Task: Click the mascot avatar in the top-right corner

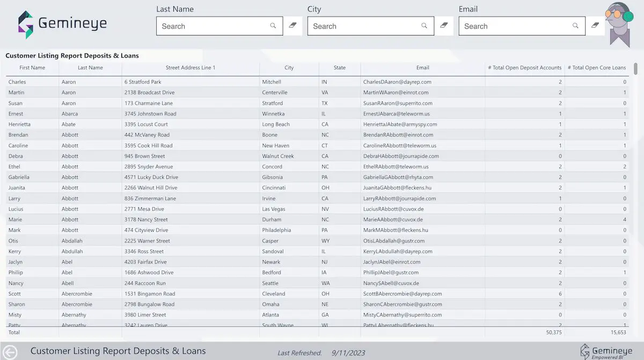Action: (x=618, y=23)
